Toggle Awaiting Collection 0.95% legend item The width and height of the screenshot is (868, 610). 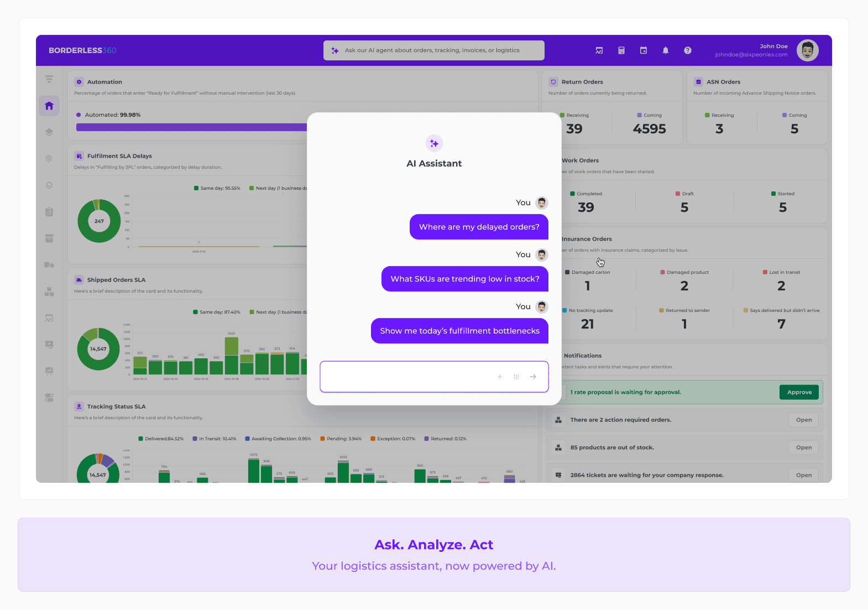point(278,439)
